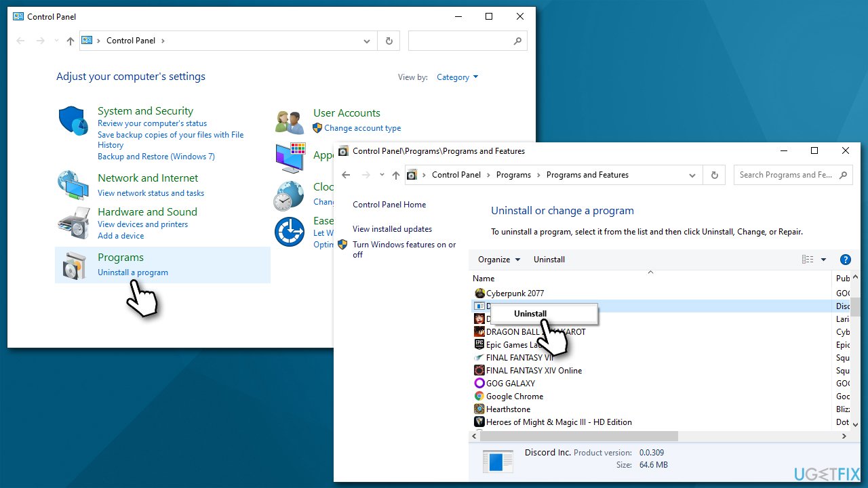Click the Hearthstone program icon
This screenshot has height=488, width=868.
coord(479,409)
